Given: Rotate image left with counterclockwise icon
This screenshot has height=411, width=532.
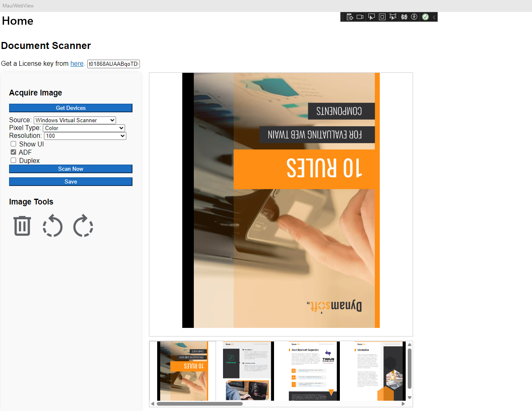Looking at the screenshot, I should pos(53,226).
